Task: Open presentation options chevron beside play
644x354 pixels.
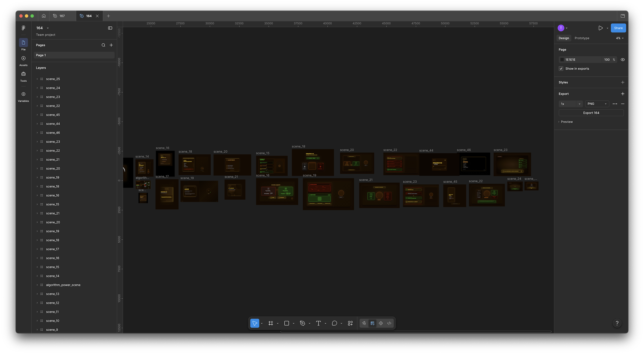Action: click(x=607, y=28)
